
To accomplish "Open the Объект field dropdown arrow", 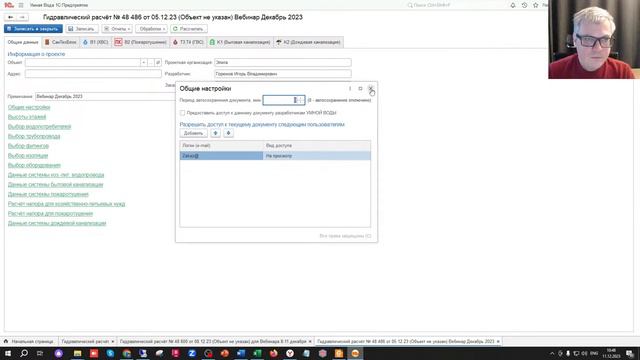I will coord(144,62).
